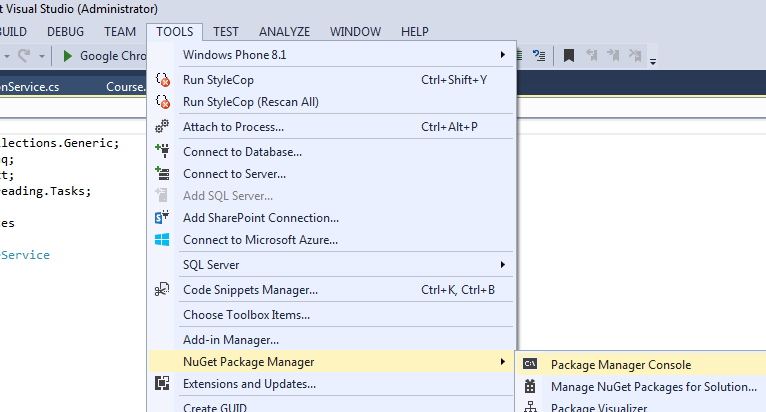Image resolution: width=766 pixels, height=412 pixels.
Task: Click the Attach to Process gears icon
Action: [x=163, y=127]
